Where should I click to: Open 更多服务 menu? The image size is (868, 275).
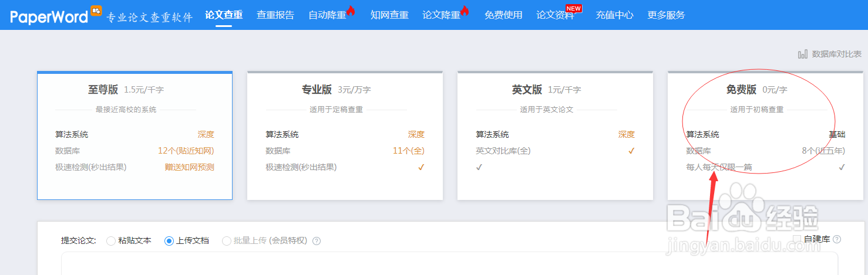666,15
